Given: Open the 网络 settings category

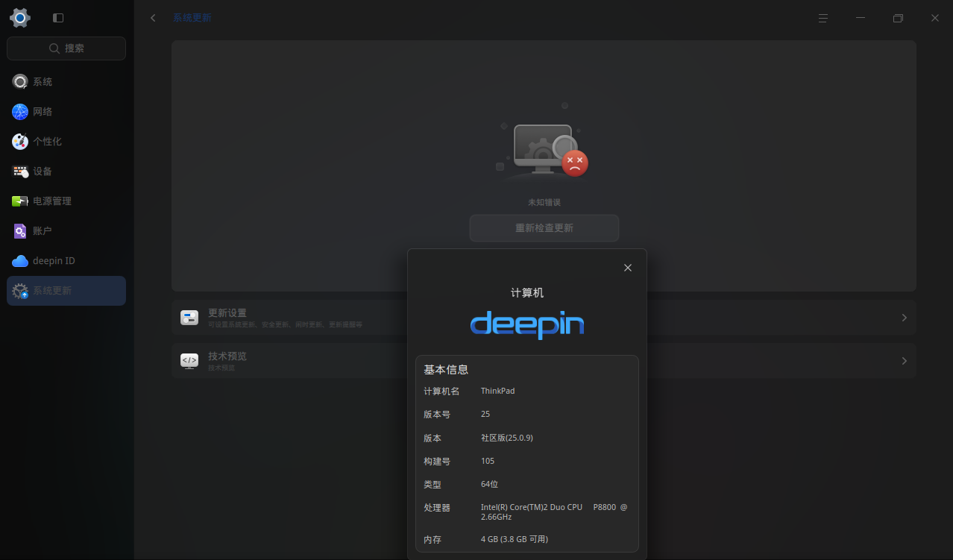Looking at the screenshot, I should pyautogui.click(x=66, y=112).
